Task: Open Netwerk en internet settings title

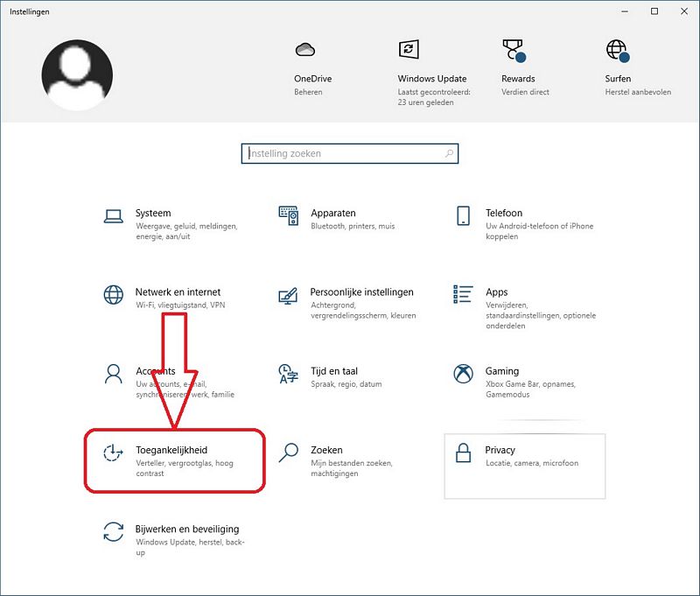Action: click(178, 292)
